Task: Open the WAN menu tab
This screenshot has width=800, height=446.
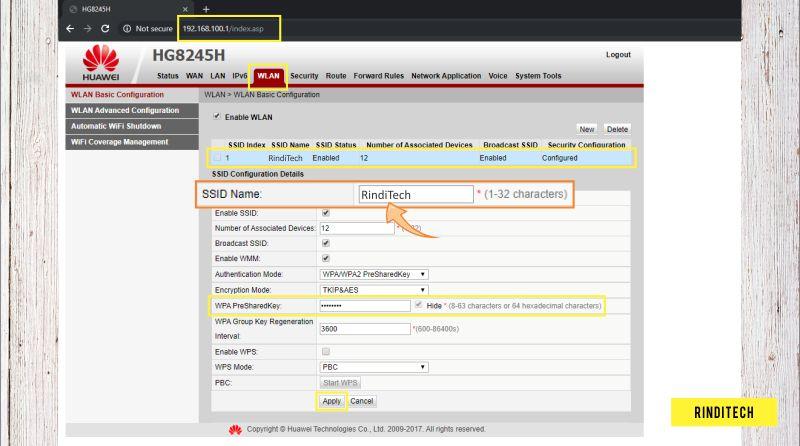Action: pyautogui.click(x=194, y=76)
